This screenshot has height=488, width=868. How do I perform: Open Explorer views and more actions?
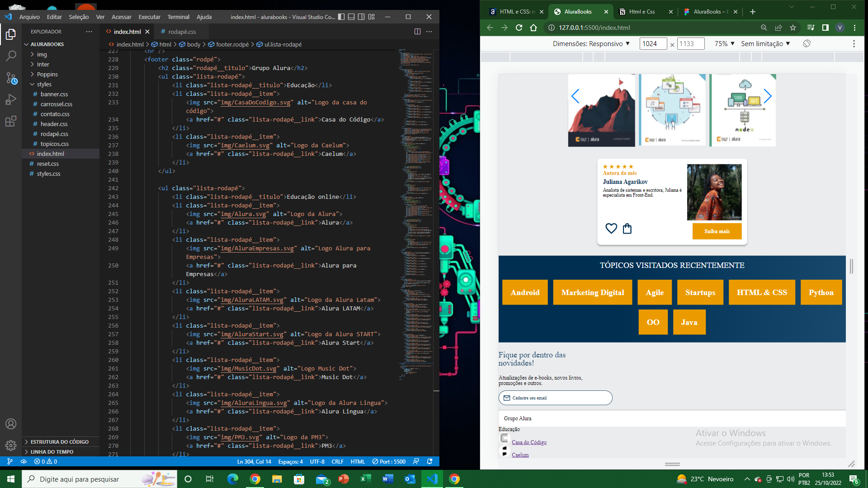(x=89, y=32)
